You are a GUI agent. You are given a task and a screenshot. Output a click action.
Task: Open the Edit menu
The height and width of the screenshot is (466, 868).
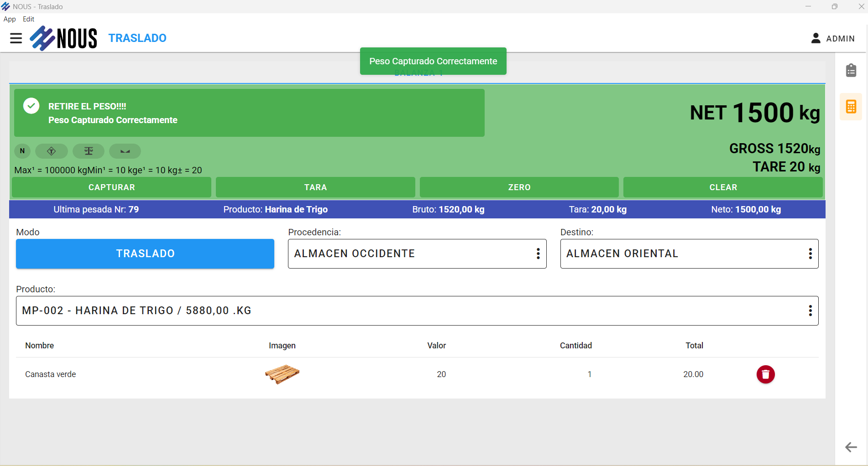tap(28, 19)
